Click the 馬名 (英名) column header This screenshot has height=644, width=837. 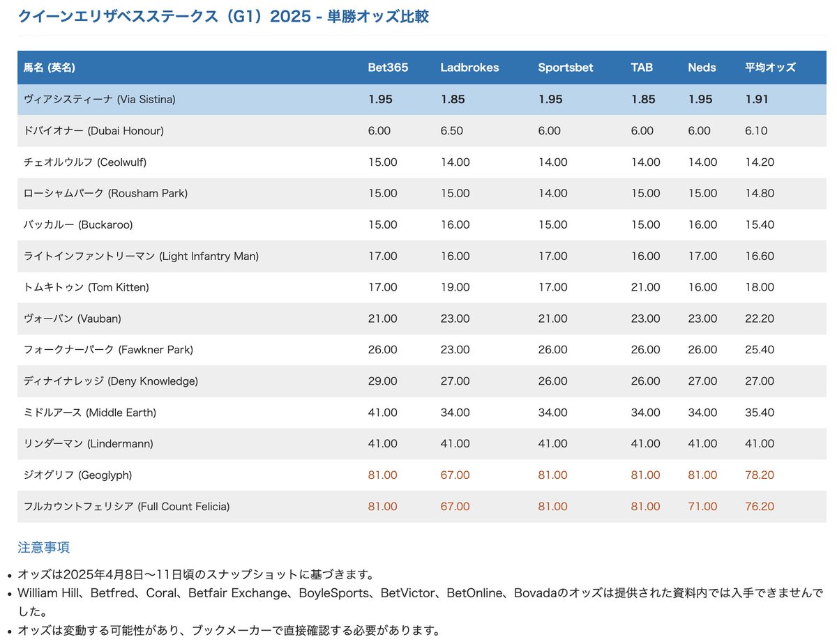point(50,68)
